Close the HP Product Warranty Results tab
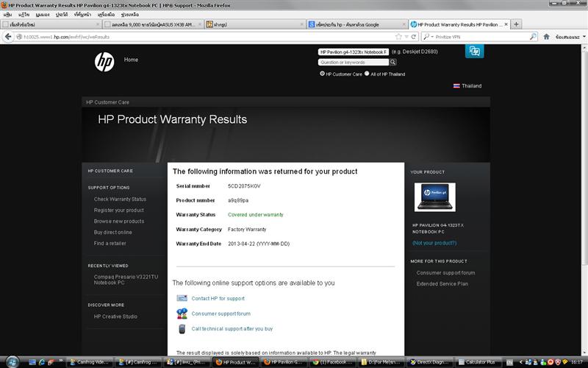588x368 pixels. [x=506, y=24]
